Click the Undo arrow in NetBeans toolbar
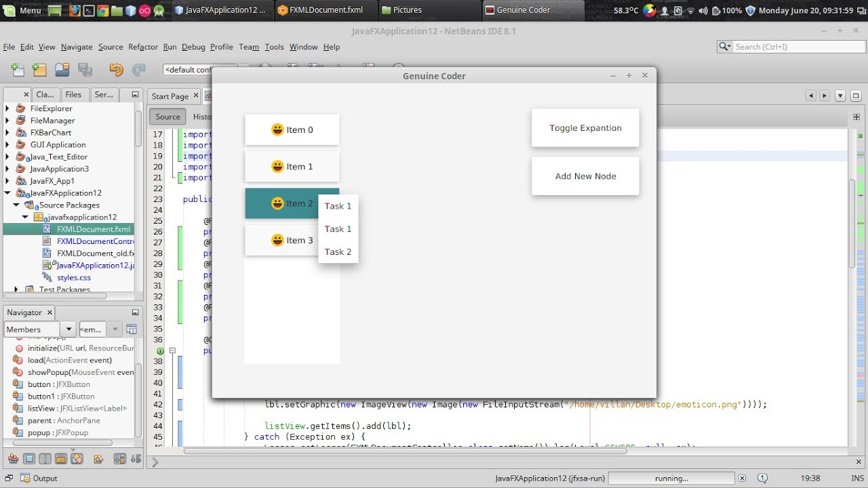The image size is (868, 488). 116,69
